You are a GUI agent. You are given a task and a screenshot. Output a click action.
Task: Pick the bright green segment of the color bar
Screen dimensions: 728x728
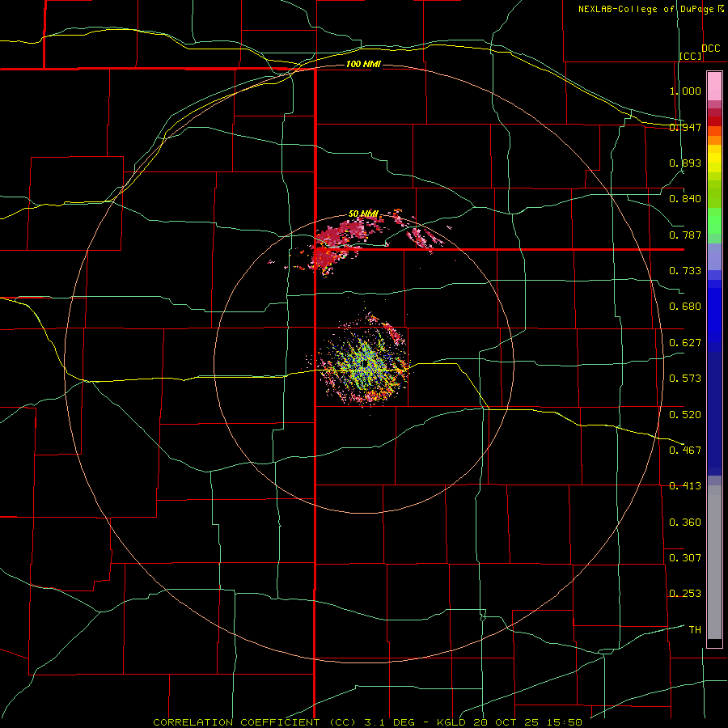[x=714, y=221]
